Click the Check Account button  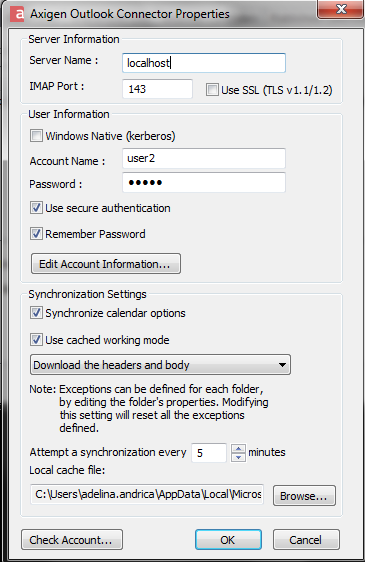pyautogui.click(x=72, y=540)
